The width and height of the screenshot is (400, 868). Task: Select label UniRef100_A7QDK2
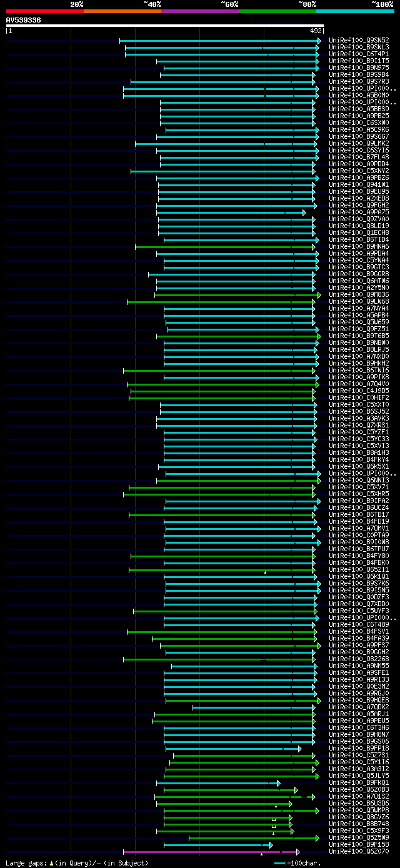click(x=359, y=707)
